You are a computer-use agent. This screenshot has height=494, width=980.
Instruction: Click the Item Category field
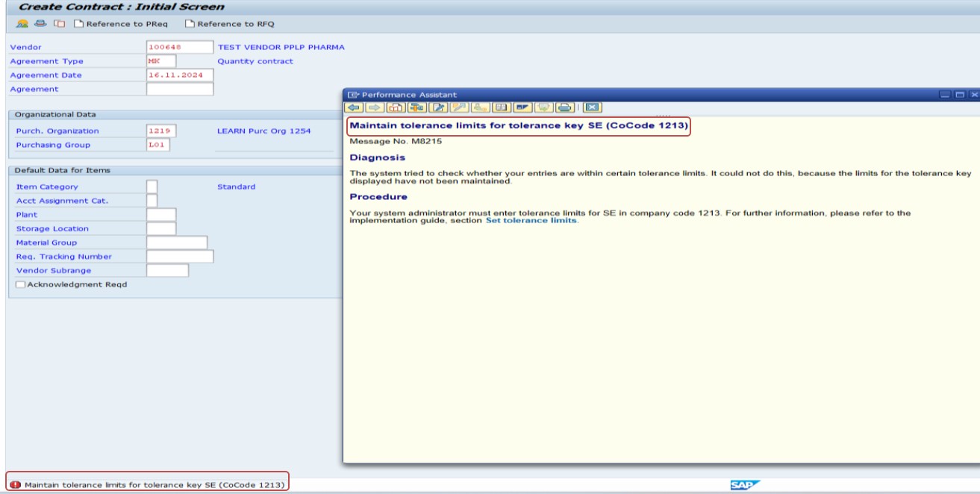click(152, 187)
